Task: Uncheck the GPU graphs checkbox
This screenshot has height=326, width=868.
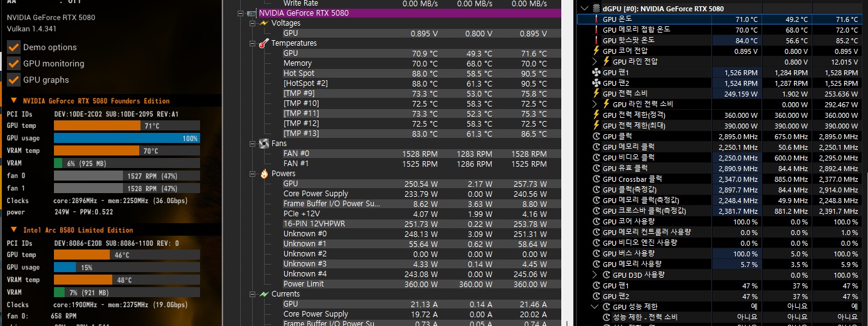Action: [x=14, y=80]
